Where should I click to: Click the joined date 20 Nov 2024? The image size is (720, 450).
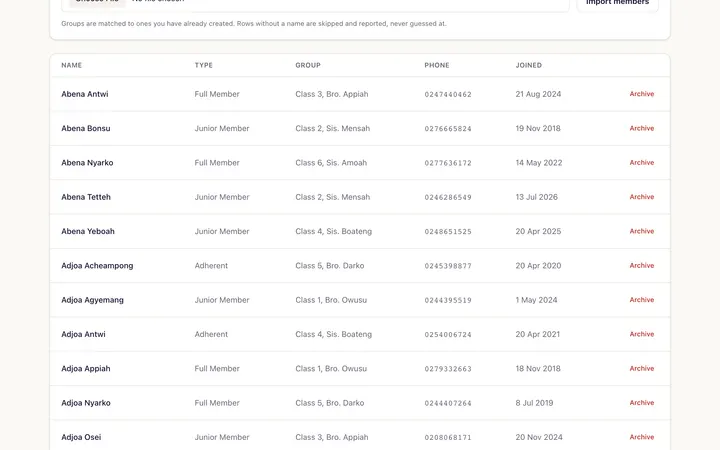[x=539, y=437]
